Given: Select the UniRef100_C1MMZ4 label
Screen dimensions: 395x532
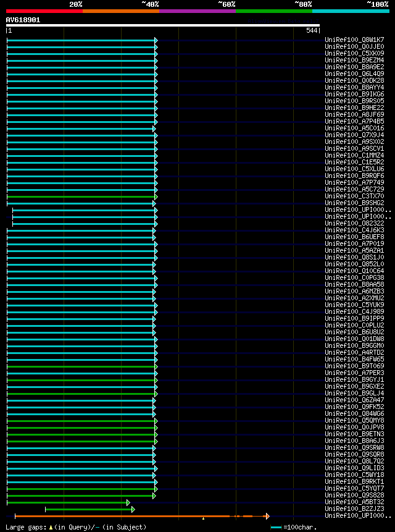Looking at the screenshot, I should [354, 155].
